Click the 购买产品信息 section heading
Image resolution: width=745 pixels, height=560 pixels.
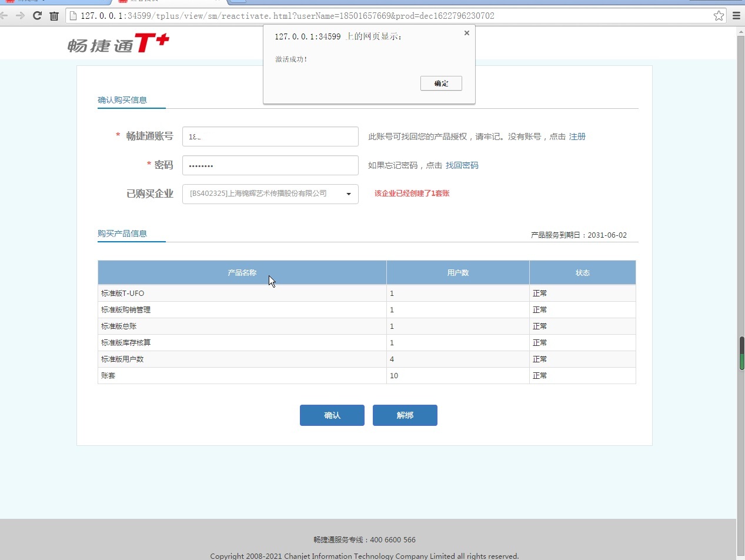pyautogui.click(x=122, y=234)
